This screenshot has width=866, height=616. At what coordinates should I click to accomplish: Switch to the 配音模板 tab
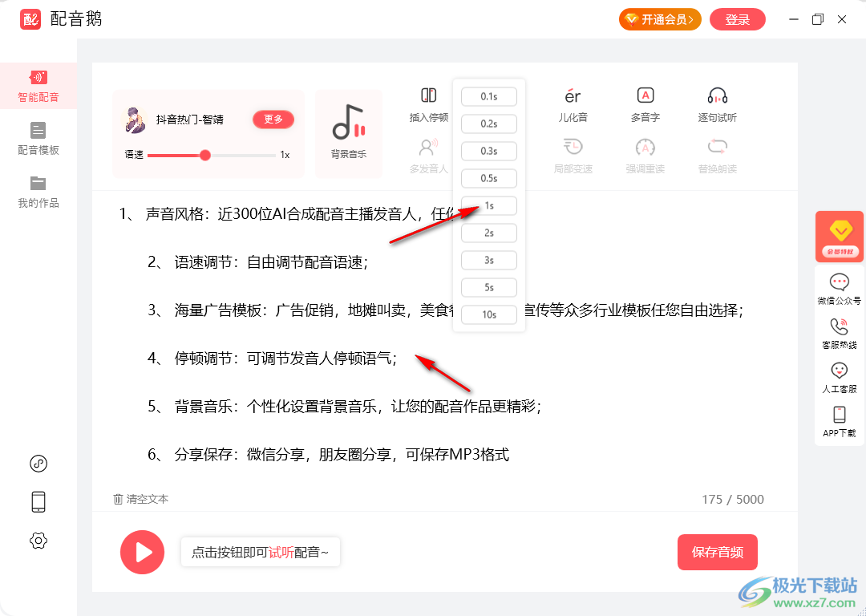pos(38,138)
